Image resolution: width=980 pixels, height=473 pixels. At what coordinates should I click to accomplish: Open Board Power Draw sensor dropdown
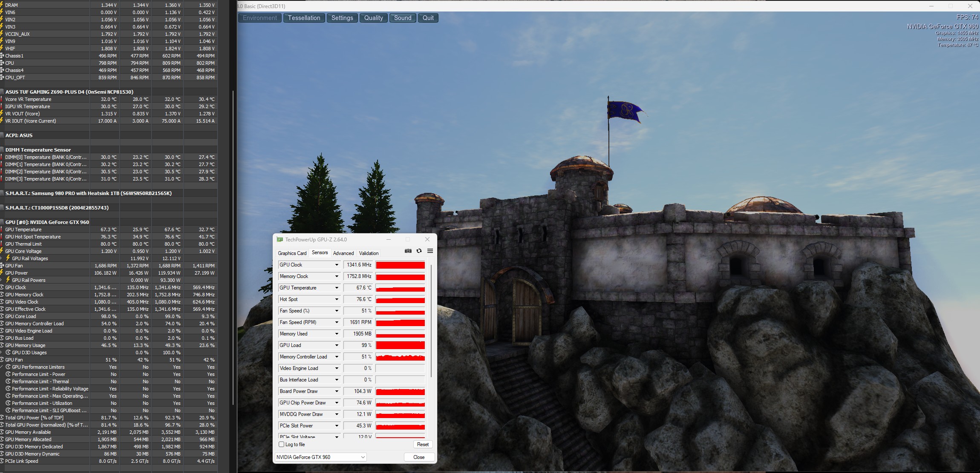point(337,391)
